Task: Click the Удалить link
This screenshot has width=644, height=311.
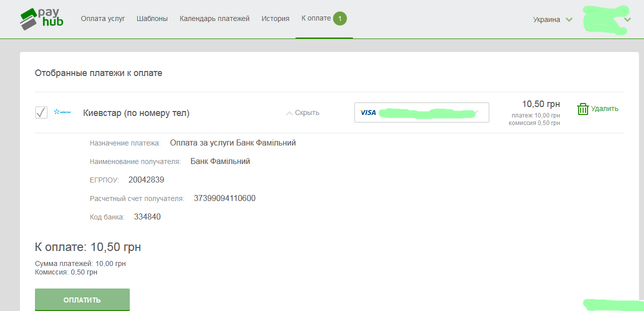Action: (605, 108)
